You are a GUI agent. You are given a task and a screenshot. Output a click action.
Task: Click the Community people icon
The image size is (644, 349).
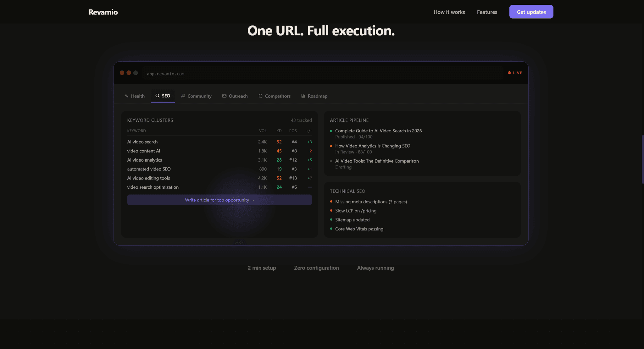pos(183,96)
